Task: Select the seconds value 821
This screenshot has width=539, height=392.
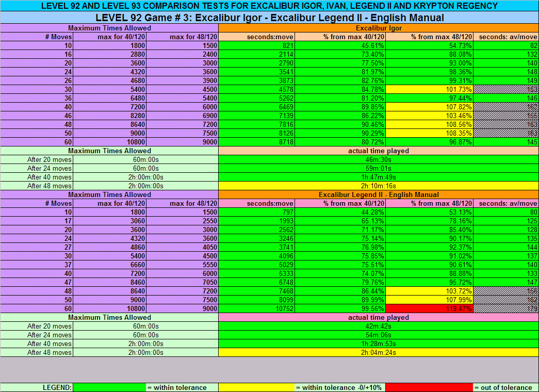Action: click(256, 46)
